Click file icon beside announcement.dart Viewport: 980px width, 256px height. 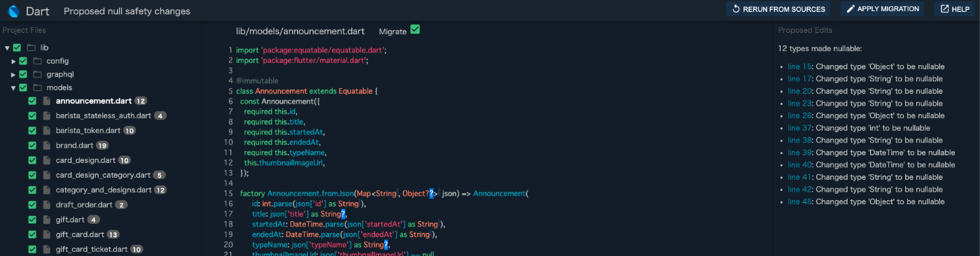47,101
